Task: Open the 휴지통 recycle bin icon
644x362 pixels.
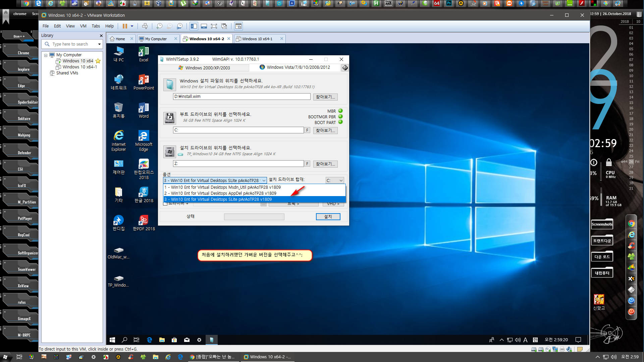Action: click(x=119, y=110)
